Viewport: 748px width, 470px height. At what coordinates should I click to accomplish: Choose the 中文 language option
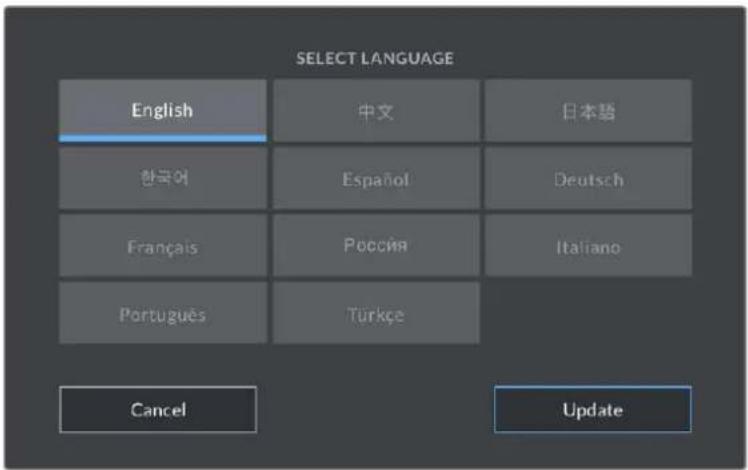pyautogui.click(x=376, y=111)
